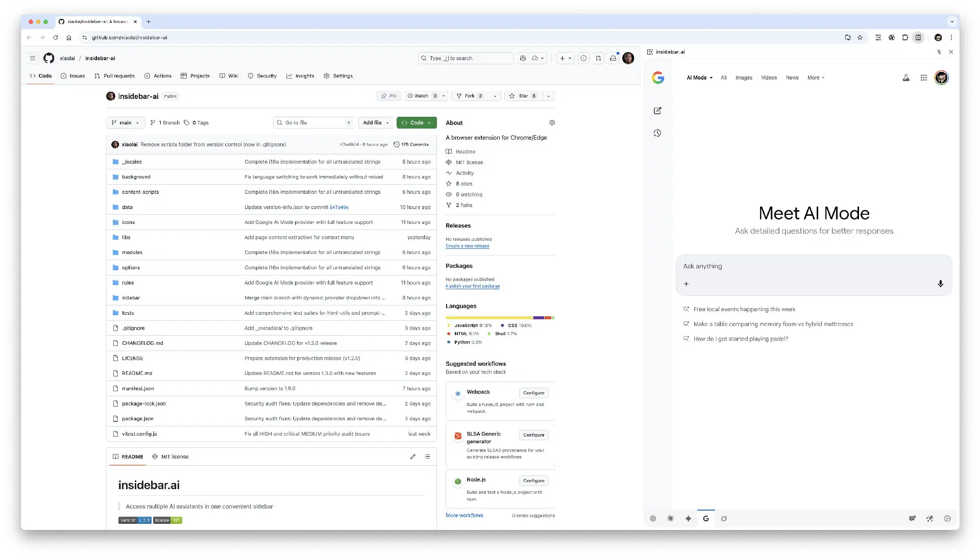Switch to Claude provider in sidebar
The width and height of the screenshot is (980, 557).
(x=671, y=519)
